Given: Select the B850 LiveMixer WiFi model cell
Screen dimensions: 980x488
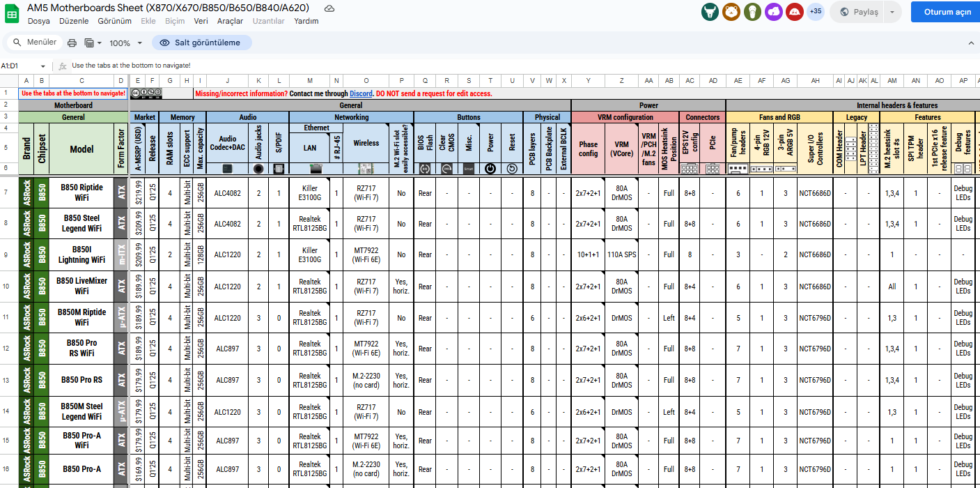Looking at the screenshot, I should (x=81, y=287).
